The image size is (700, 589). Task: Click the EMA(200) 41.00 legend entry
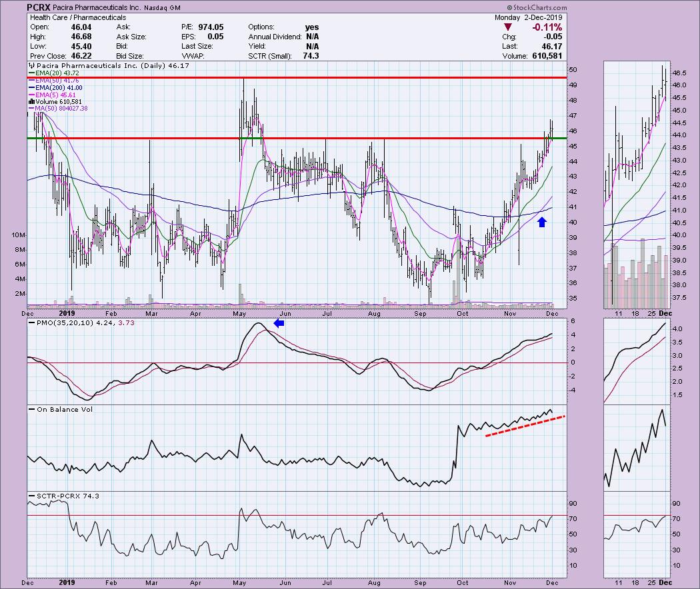[56, 87]
